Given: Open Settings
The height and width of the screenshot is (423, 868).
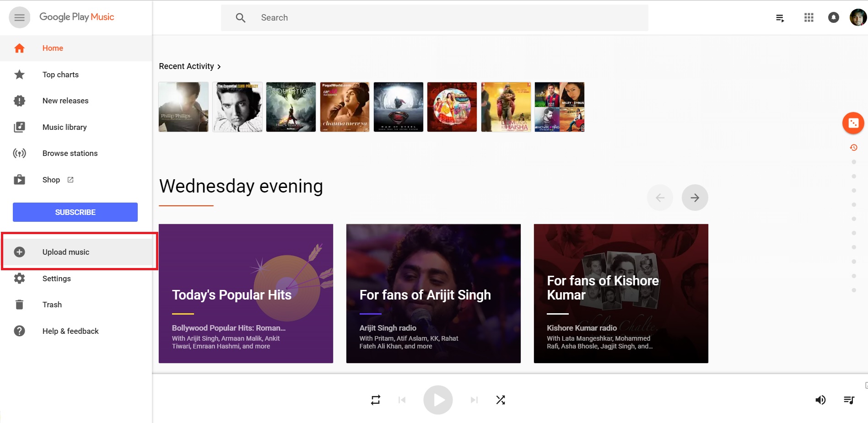Looking at the screenshot, I should pyautogui.click(x=76, y=278).
